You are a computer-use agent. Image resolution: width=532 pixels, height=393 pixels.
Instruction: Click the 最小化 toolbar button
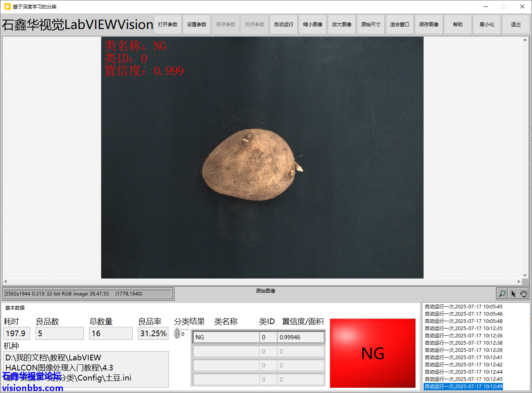tap(487, 25)
